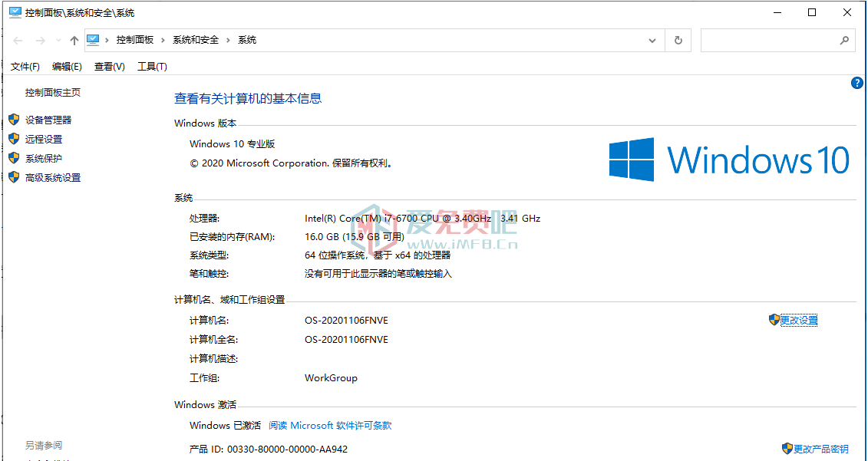Select 控制面板 breadcrumb in address bar
This screenshot has width=868, height=461.
click(135, 40)
